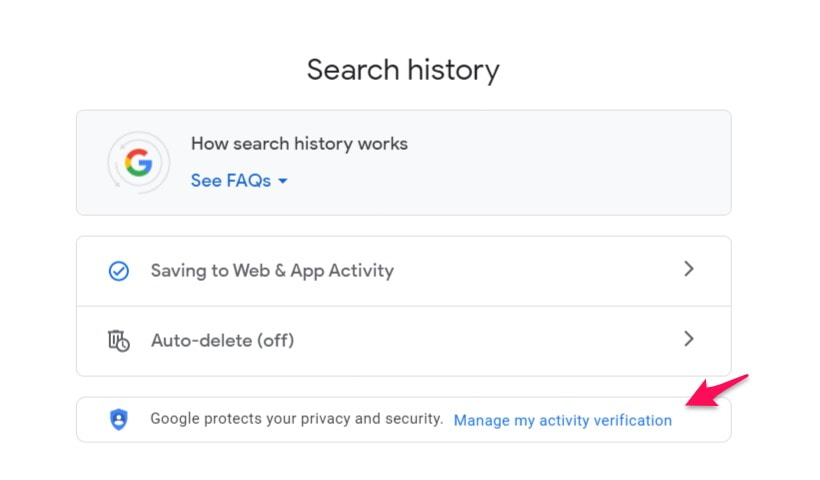The height and width of the screenshot is (480, 820).
Task: Click the blue checkmark circle icon
Action: coord(119,271)
